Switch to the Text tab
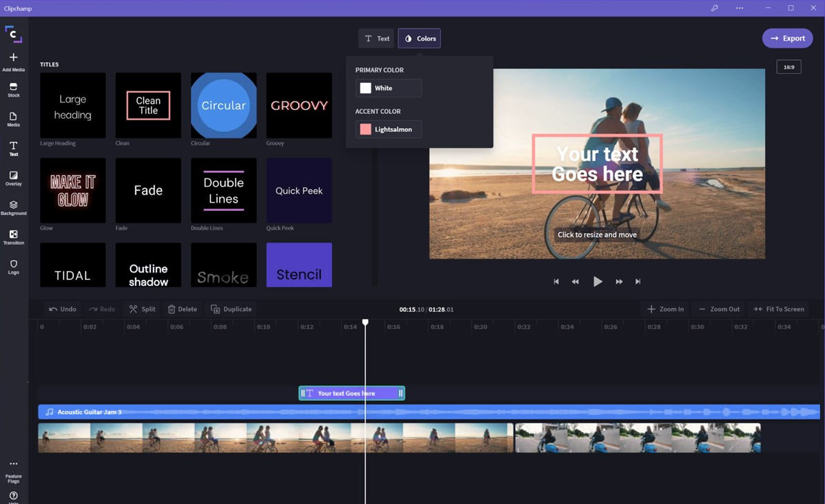This screenshot has height=504, width=825. click(x=376, y=38)
